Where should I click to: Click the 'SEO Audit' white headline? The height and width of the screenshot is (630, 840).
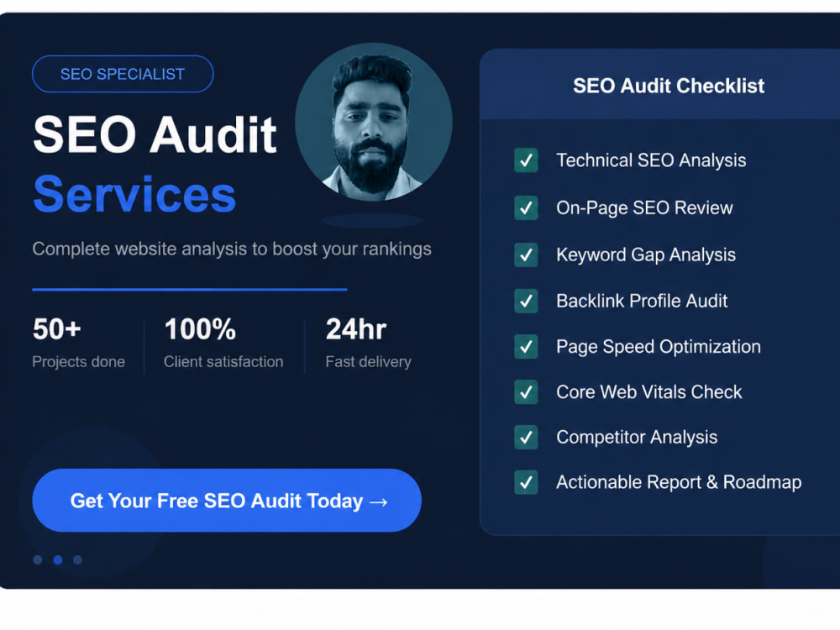tap(155, 134)
